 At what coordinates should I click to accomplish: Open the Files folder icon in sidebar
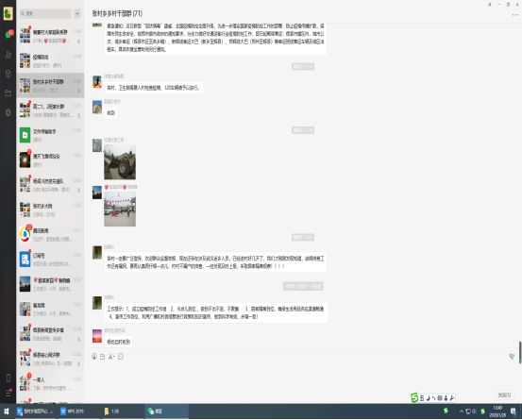click(8, 93)
